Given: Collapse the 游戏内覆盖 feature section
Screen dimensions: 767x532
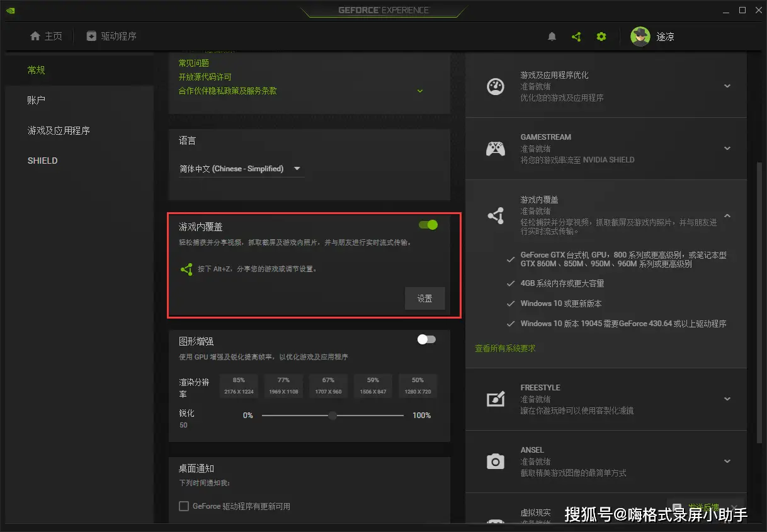Looking at the screenshot, I should [727, 215].
